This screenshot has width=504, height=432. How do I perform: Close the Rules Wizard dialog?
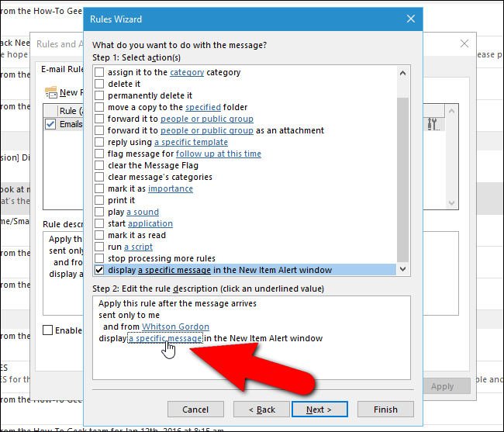click(x=411, y=19)
